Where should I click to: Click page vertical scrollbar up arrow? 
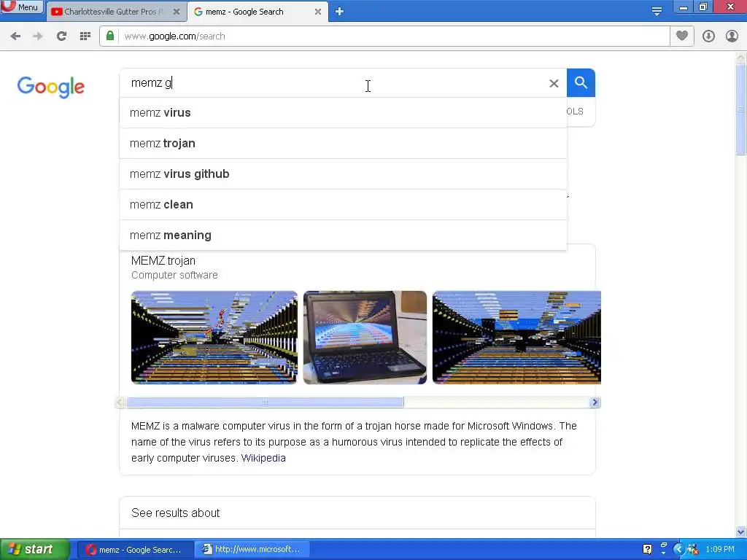click(741, 57)
